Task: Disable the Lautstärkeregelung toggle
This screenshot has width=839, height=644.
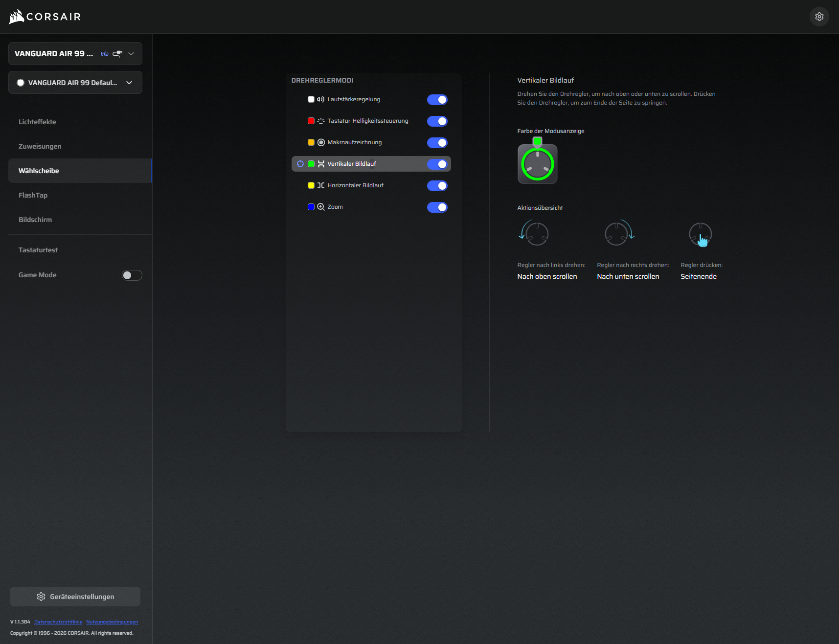Action: (x=437, y=100)
